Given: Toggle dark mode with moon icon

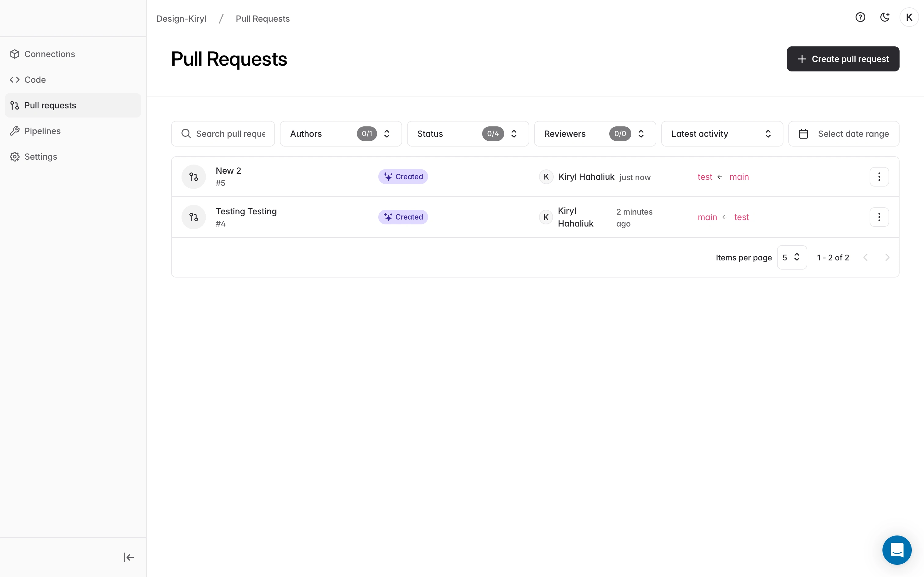Looking at the screenshot, I should click(885, 18).
